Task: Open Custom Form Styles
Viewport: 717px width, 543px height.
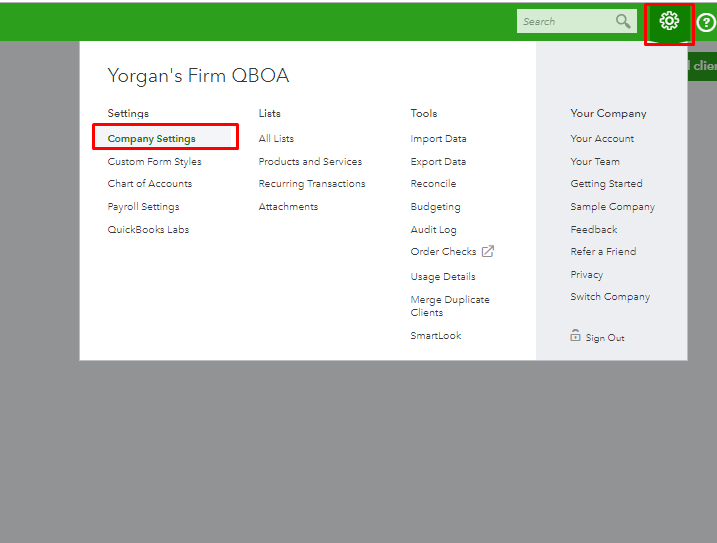Action: (155, 161)
